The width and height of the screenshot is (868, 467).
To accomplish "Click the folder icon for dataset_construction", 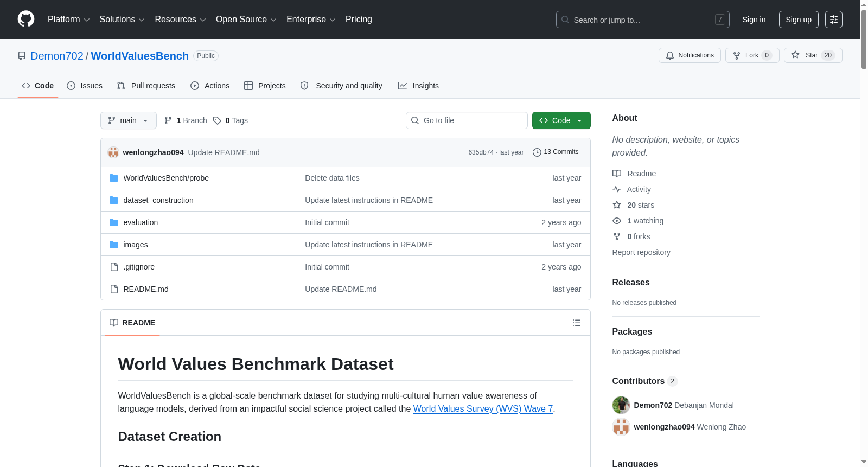I will [x=114, y=200].
